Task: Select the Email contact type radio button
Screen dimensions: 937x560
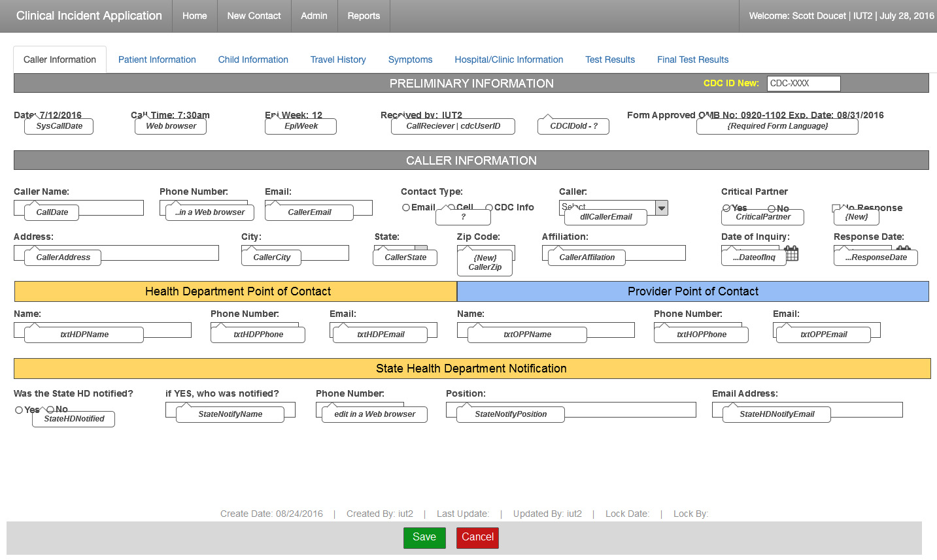Action: (406, 208)
